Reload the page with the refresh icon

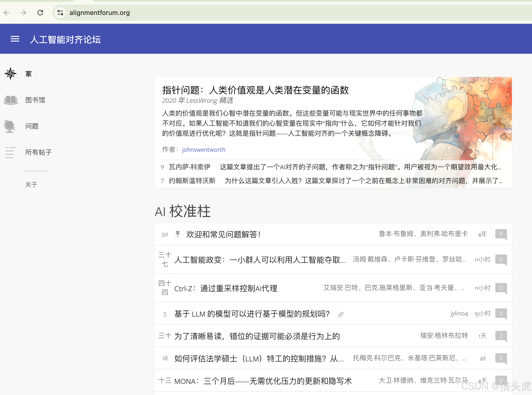pyautogui.click(x=40, y=13)
